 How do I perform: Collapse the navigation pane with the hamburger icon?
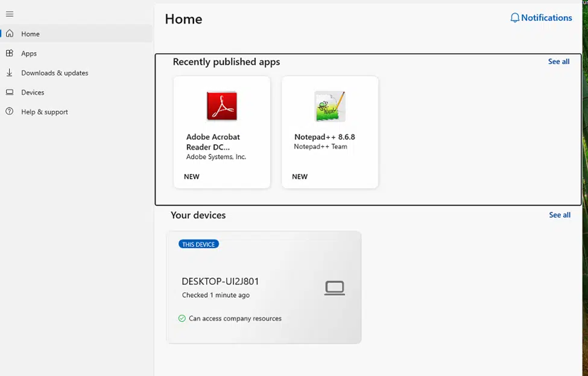click(10, 14)
